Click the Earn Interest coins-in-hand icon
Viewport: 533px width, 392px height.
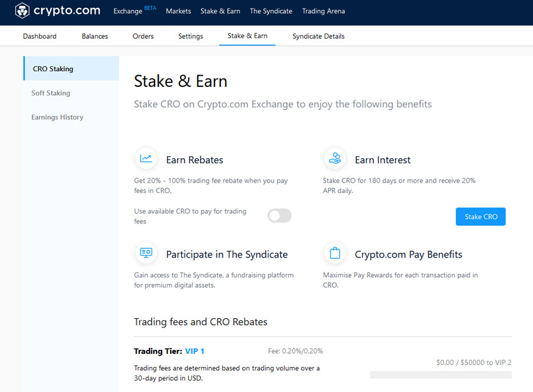point(335,158)
